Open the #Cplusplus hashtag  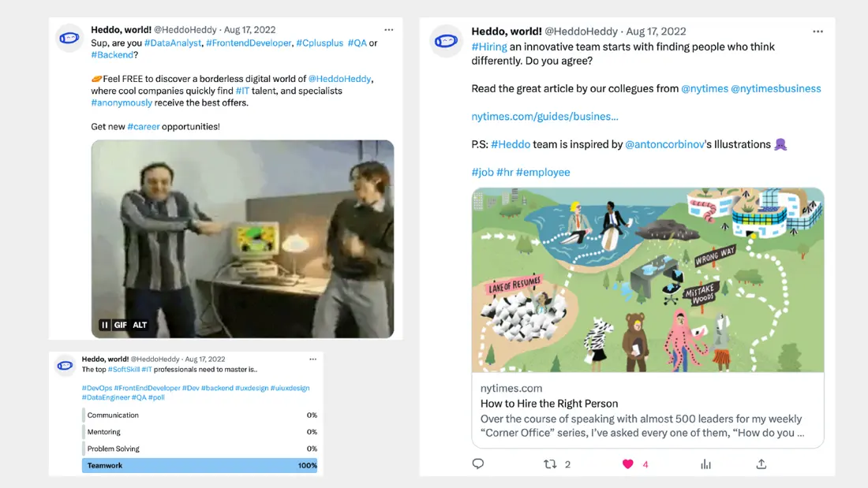tap(320, 43)
